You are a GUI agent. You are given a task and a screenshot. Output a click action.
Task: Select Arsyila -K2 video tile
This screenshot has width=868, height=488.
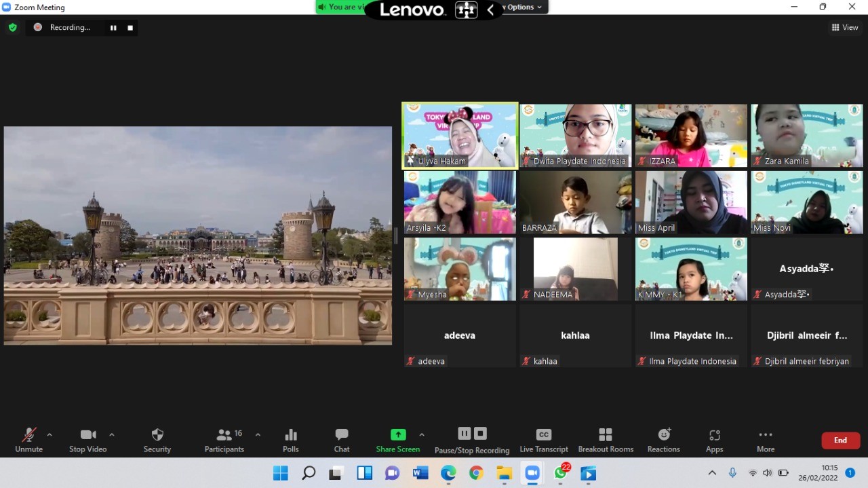pyautogui.click(x=460, y=202)
